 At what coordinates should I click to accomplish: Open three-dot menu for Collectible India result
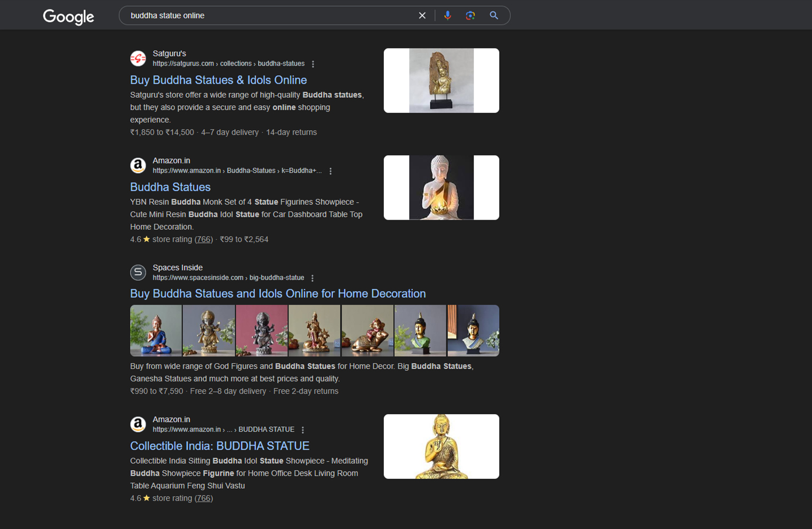click(303, 430)
